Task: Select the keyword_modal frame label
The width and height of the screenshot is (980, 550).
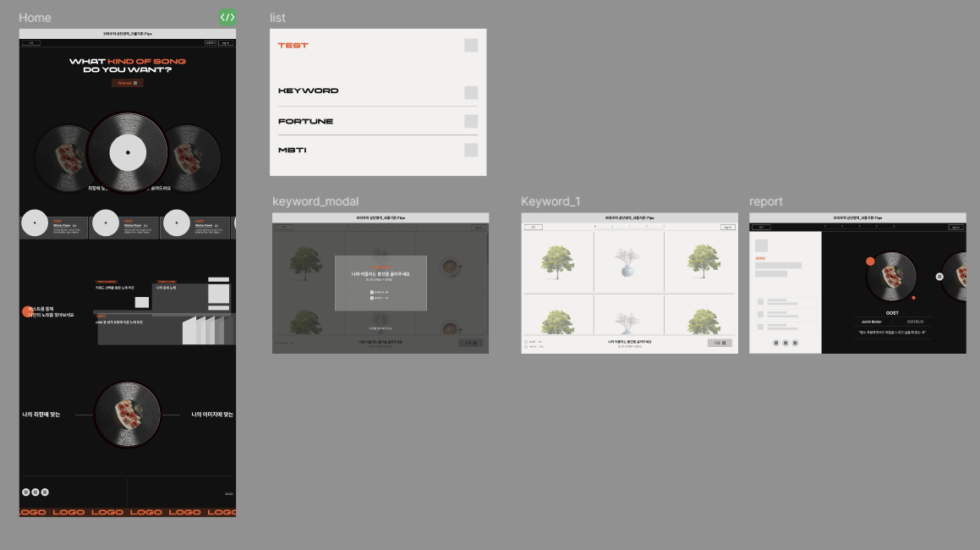Action: [315, 201]
